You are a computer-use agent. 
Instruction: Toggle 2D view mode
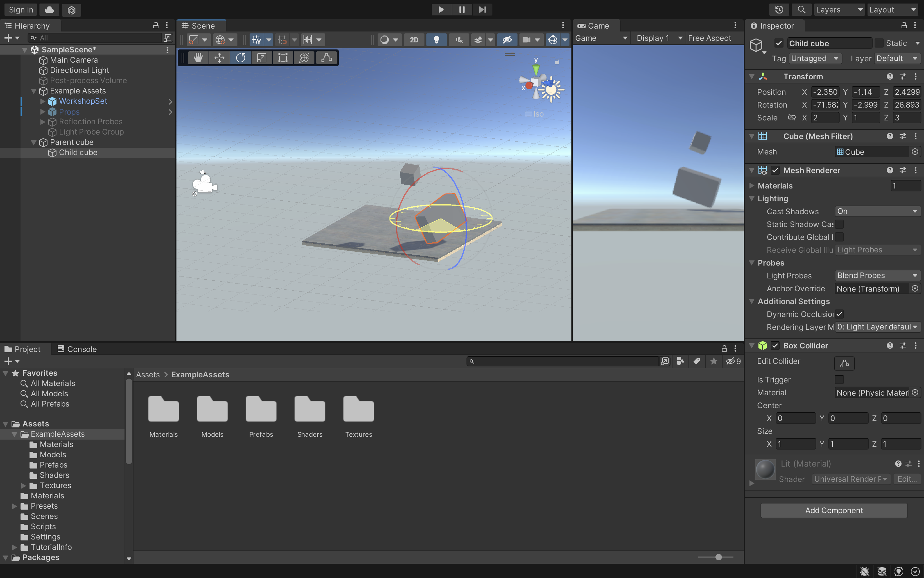(x=414, y=39)
